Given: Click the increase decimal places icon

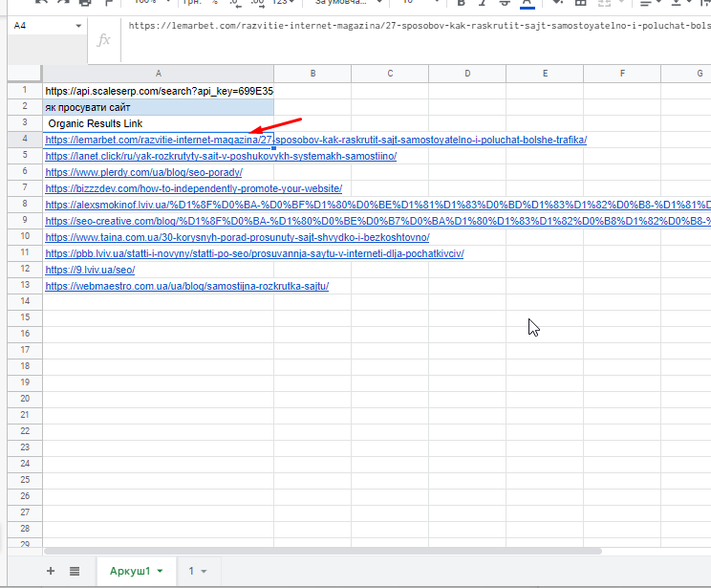Looking at the screenshot, I should click(256, 3).
